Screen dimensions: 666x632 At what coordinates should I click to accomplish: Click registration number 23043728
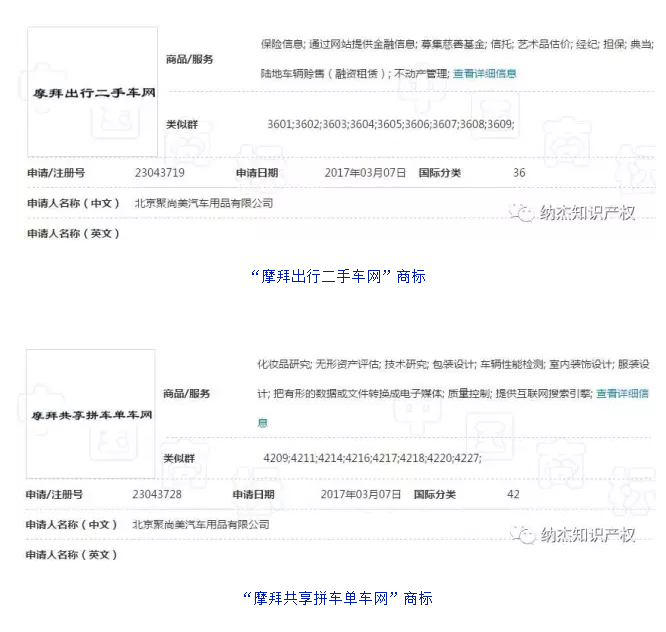coord(157,494)
